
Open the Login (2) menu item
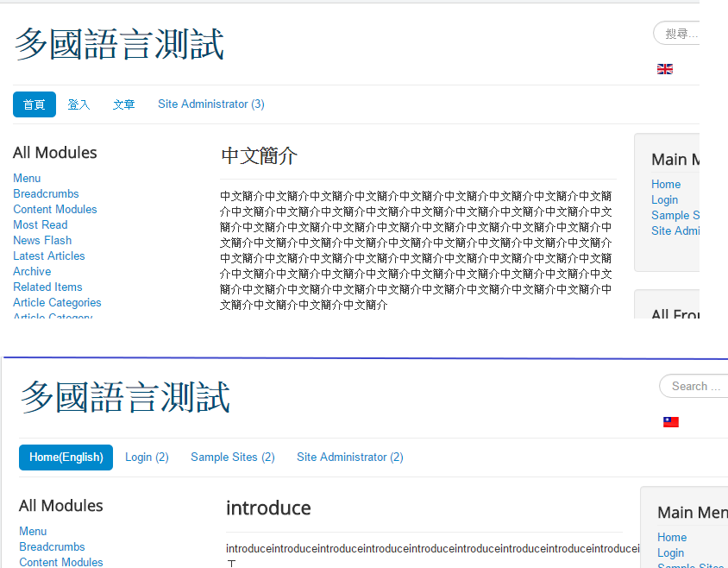pyautogui.click(x=147, y=458)
